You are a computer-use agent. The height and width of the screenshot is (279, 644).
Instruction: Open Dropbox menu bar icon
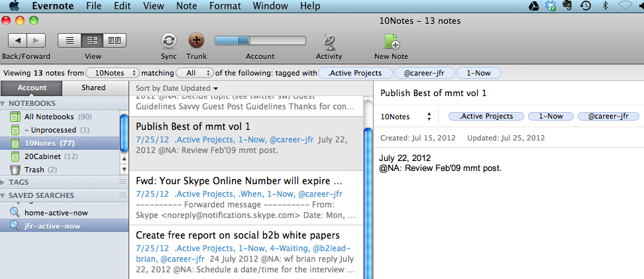pos(551,6)
